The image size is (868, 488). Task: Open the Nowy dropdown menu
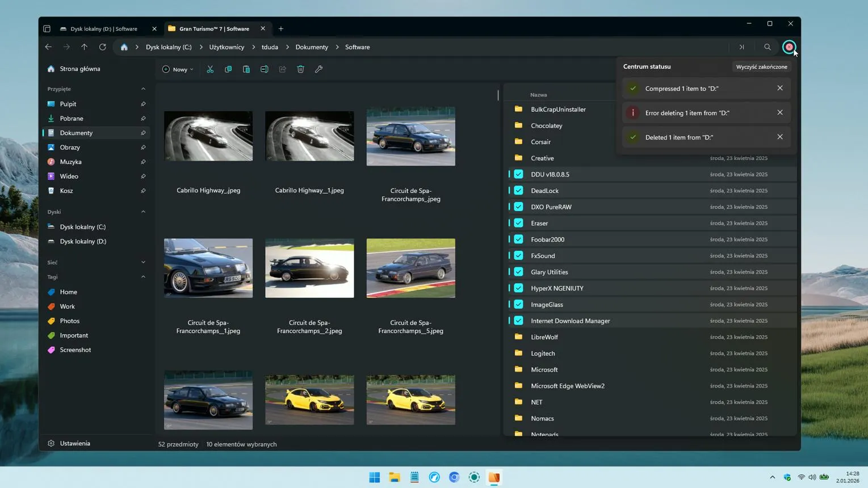tap(178, 69)
